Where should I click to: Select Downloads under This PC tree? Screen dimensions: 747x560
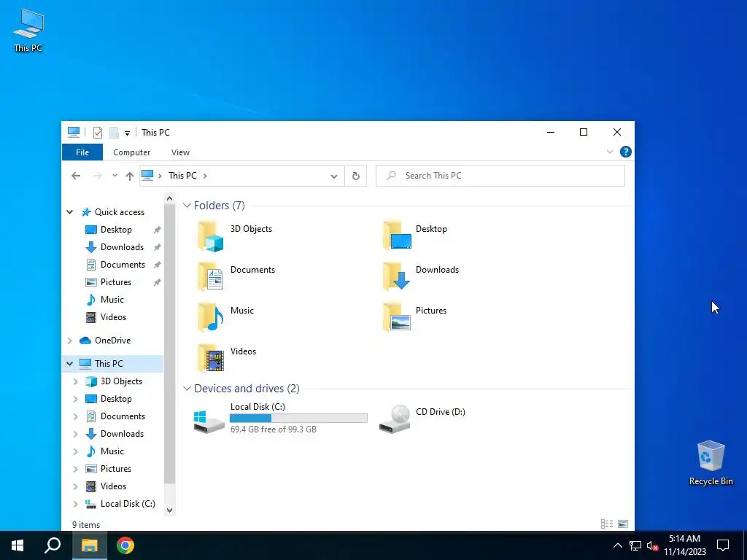point(122,434)
